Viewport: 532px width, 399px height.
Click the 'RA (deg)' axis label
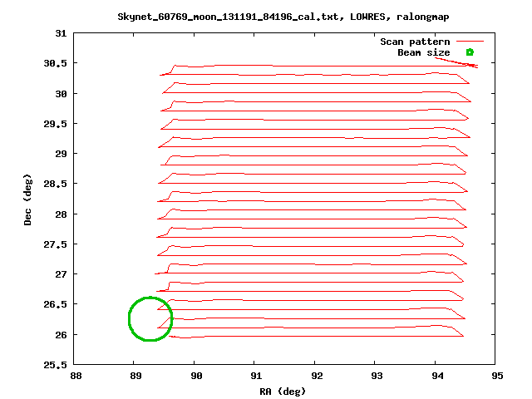(283, 392)
